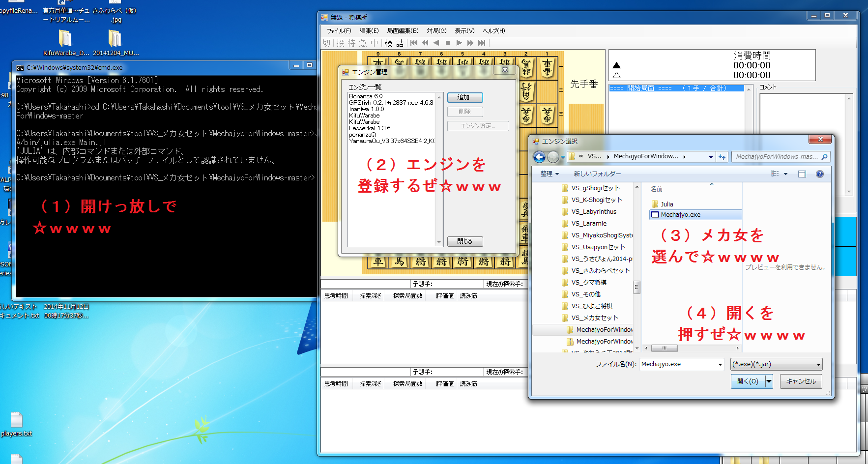The width and height of the screenshot is (868, 464).
Task: Select the Mechajyo.exe file
Action: [x=695, y=215]
